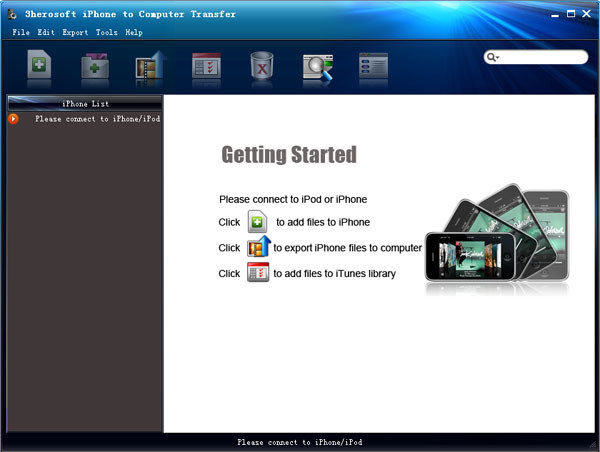Minimize the 3herosoft window

[x=555, y=15]
